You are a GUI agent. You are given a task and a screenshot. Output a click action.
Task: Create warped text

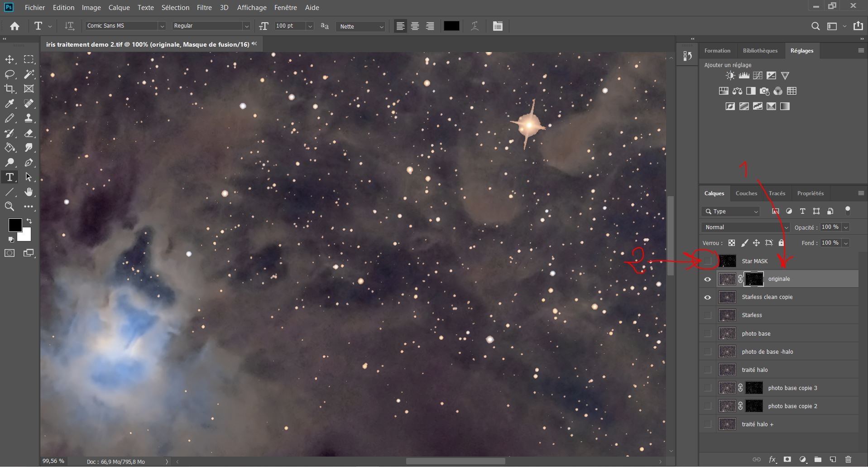click(475, 26)
